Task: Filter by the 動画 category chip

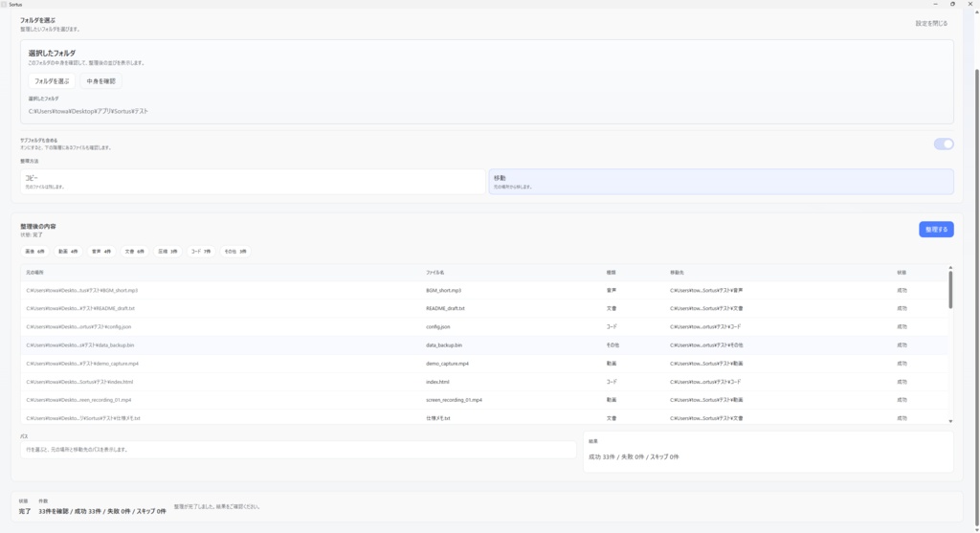Action: pos(68,251)
